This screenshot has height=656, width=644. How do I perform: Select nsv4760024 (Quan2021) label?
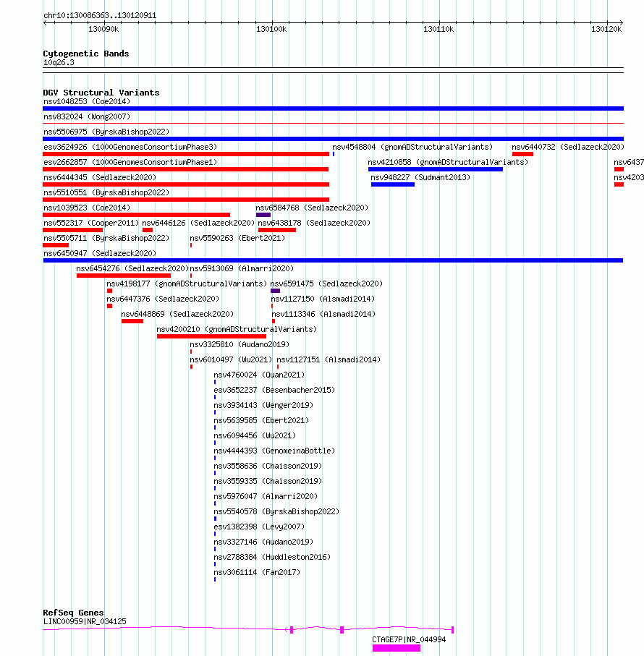(x=259, y=375)
